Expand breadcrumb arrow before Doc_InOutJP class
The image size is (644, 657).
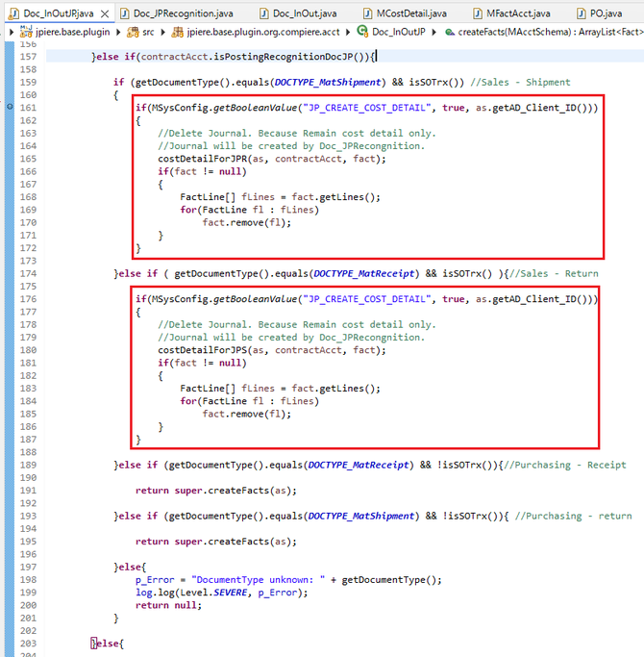point(348,32)
